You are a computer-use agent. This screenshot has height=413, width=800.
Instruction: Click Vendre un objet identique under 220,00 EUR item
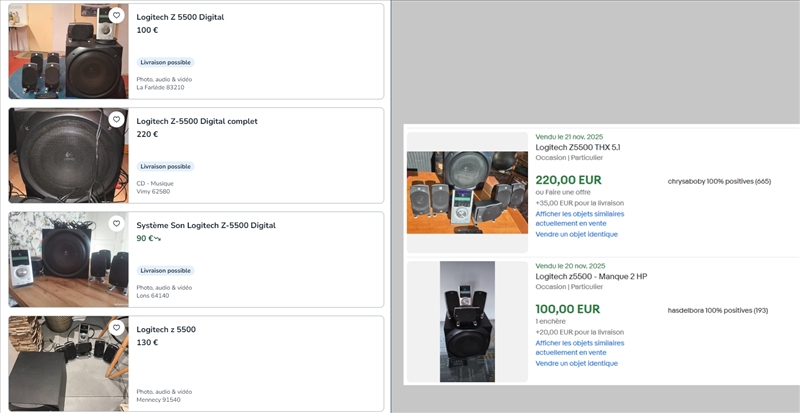pos(576,234)
